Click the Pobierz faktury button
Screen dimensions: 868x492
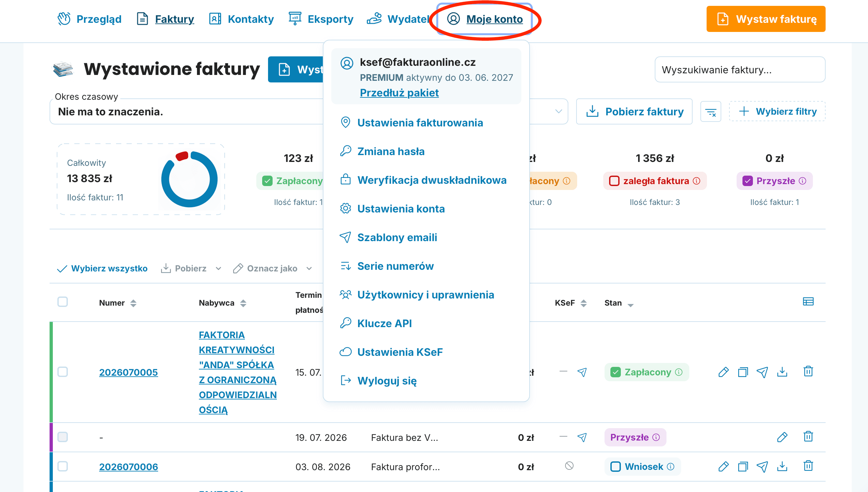[x=634, y=111]
